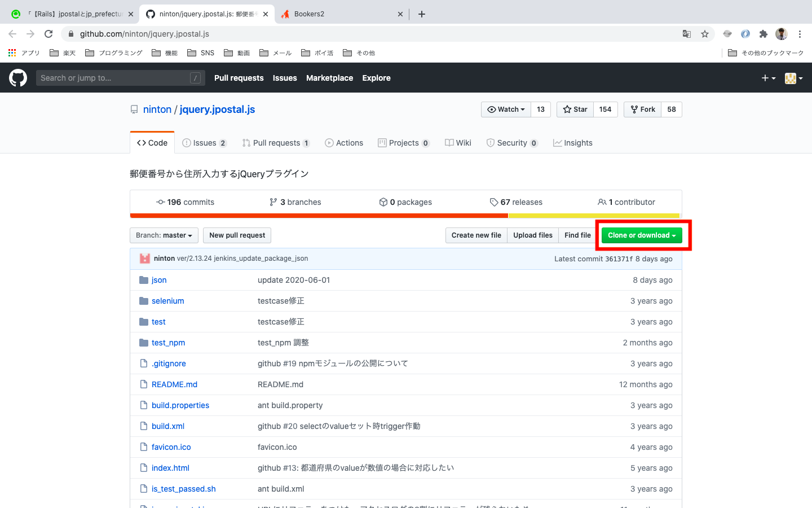The height and width of the screenshot is (508, 812).
Task: Click Explore in top navigation
Action: click(x=376, y=78)
